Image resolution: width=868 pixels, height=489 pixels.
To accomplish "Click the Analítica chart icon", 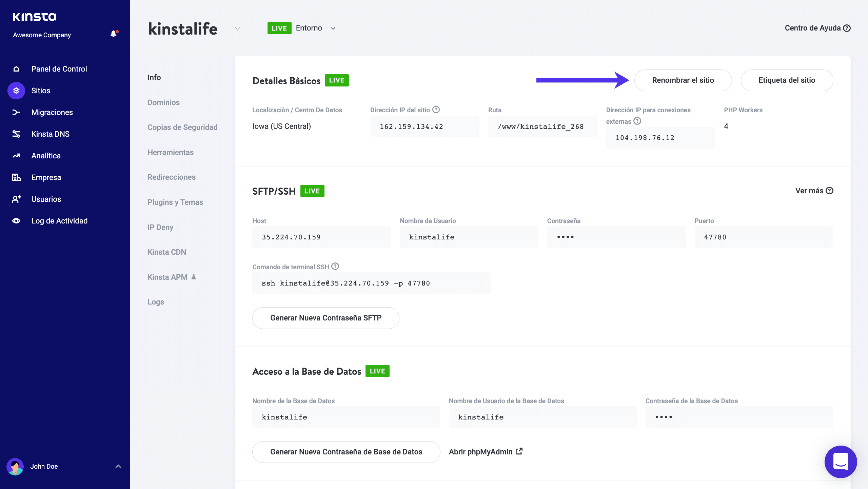I will coord(16,156).
